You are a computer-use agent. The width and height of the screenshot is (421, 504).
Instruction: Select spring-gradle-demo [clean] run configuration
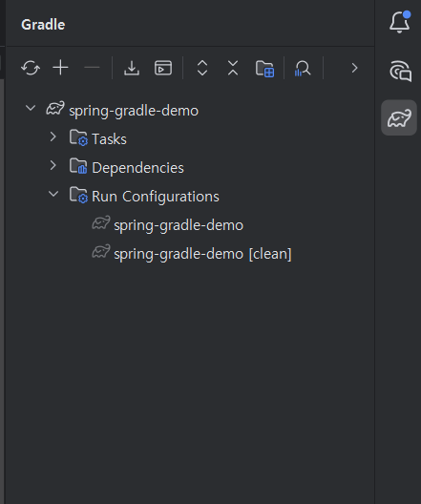pyautogui.click(x=202, y=254)
